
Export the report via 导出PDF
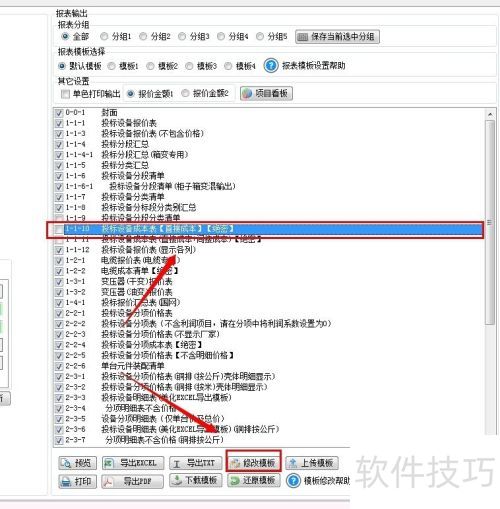(132, 481)
